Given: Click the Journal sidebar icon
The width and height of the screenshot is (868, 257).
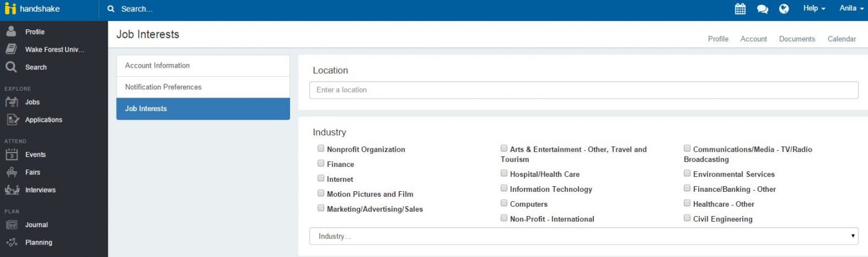Looking at the screenshot, I should (12, 225).
